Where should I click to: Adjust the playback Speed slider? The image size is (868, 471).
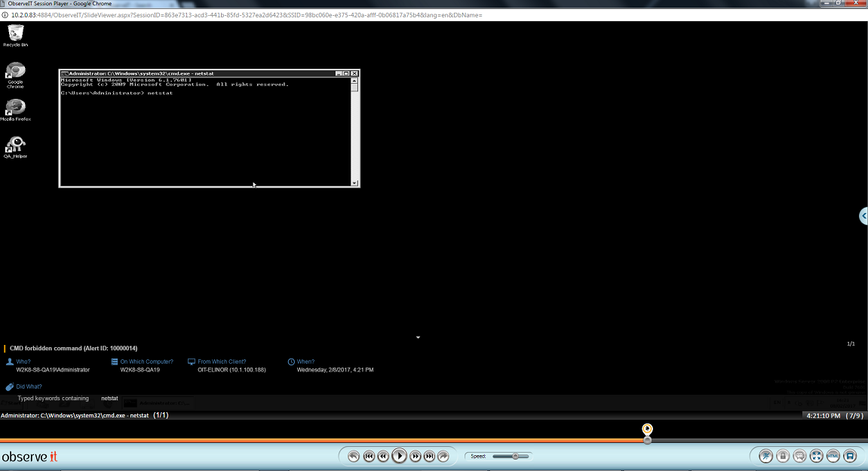point(515,456)
